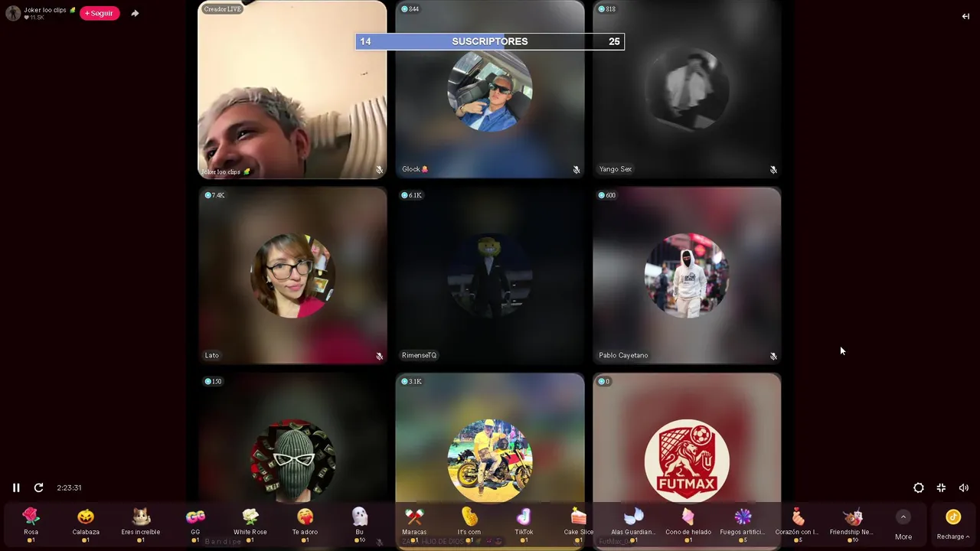Click the mute mic icon on Glock tile

click(x=577, y=170)
